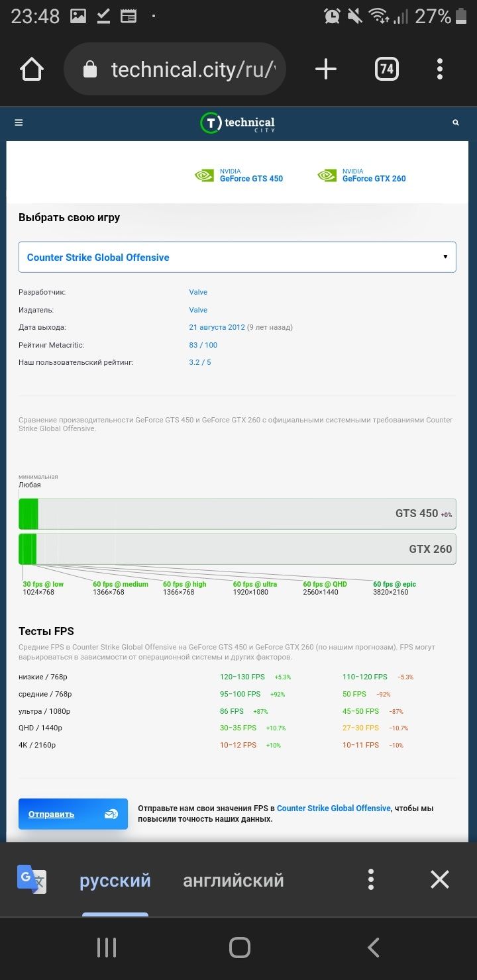477x980 pixels.
Task: Tap the Отправить submit button
Action: [x=73, y=814]
